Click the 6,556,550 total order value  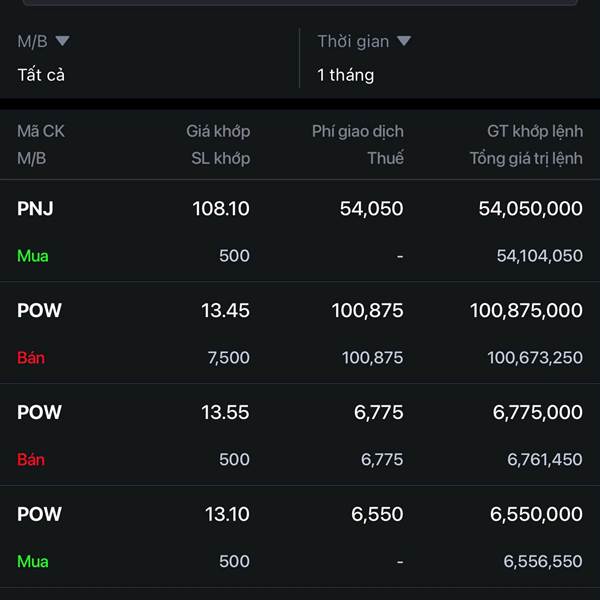[542, 562]
